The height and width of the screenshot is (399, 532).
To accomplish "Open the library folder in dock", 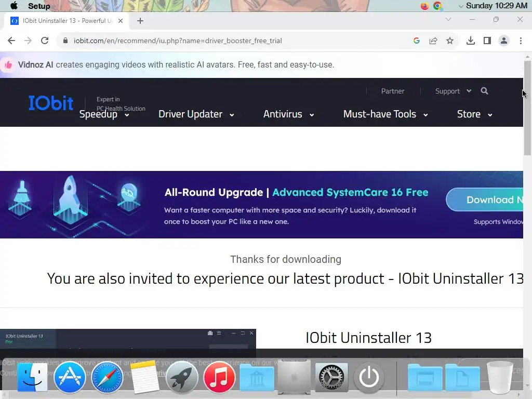I will click(257, 377).
